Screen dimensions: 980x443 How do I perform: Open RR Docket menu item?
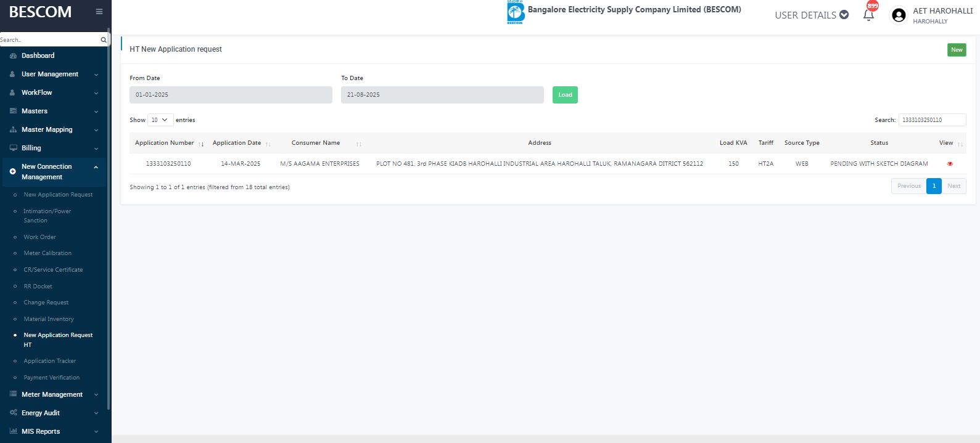click(38, 287)
